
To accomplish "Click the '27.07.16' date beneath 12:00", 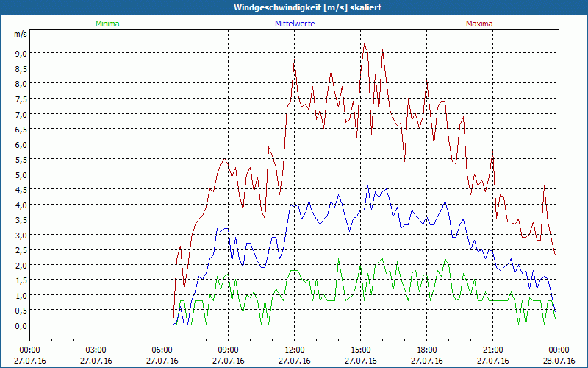I will pos(295,361).
